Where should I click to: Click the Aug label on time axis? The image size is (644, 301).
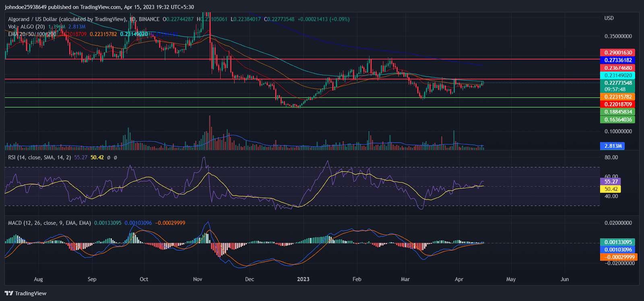[38, 279]
